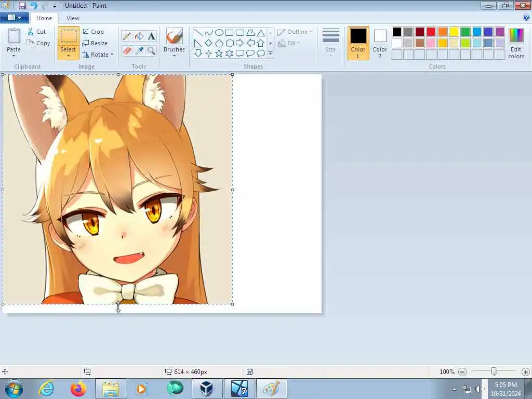The width and height of the screenshot is (532, 399).
Task: Click the Paste clipboard icon
Action: tap(14, 36)
